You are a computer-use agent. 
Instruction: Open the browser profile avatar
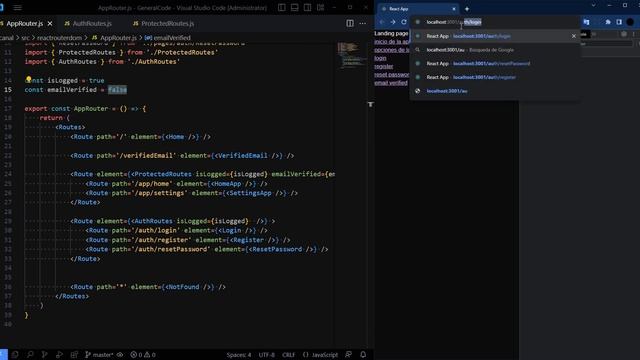point(630,22)
